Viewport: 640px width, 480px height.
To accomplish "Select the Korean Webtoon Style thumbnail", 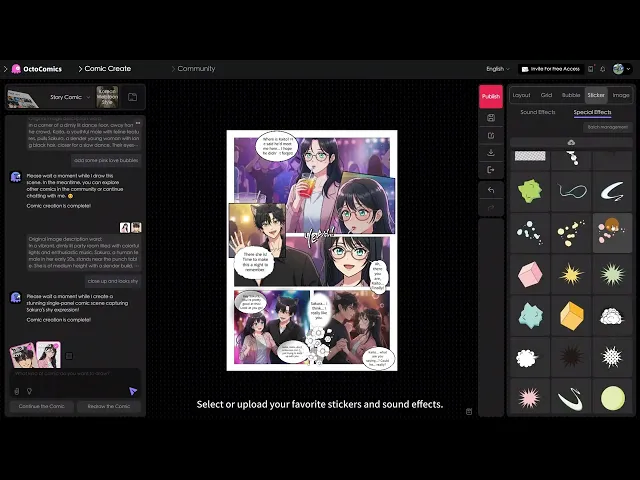I will (x=107, y=97).
